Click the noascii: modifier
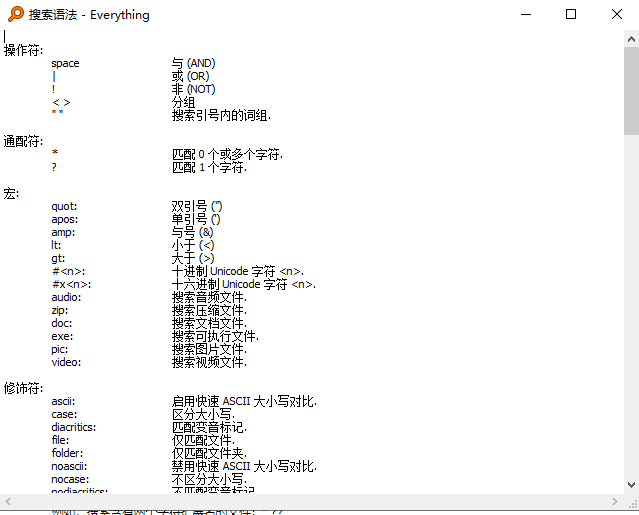639x515 pixels. pos(69,467)
